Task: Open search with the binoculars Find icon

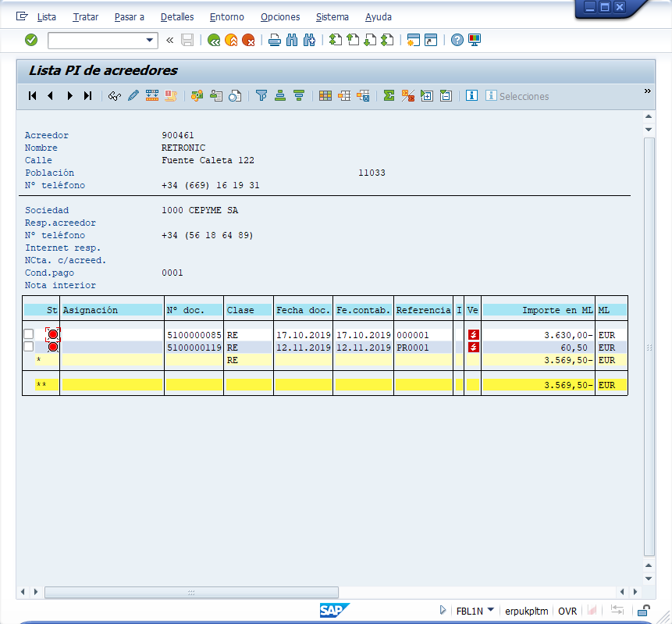Action: [x=290, y=39]
